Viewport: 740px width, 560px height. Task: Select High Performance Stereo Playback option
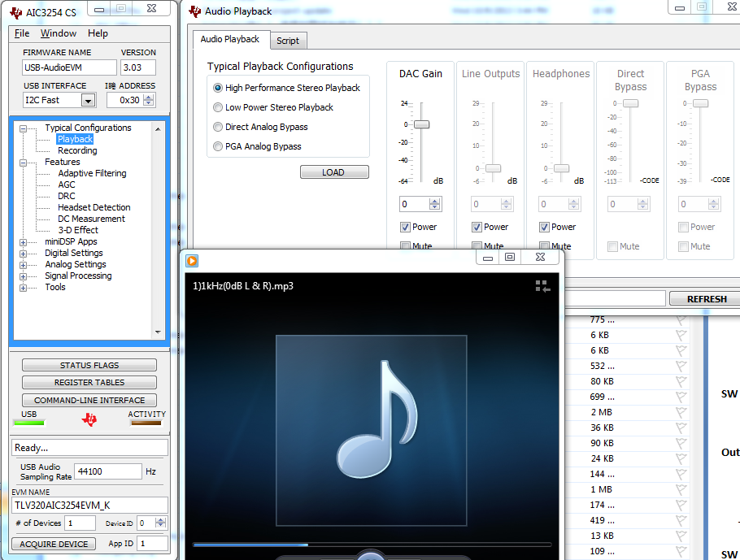(x=218, y=88)
